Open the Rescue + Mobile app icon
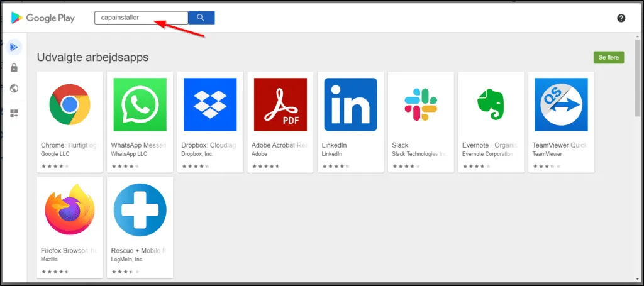Screen dimensions: 644x286 pos(140,210)
